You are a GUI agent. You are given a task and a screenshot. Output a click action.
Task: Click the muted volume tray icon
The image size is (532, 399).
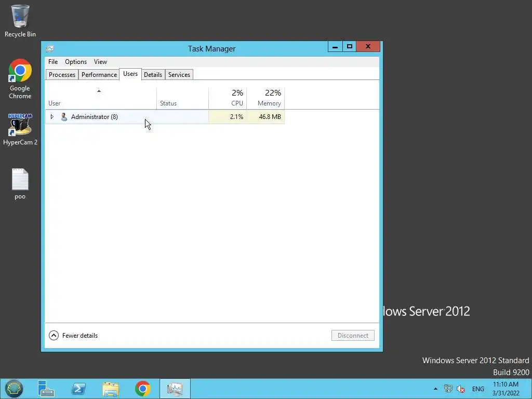[x=461, y=389]
